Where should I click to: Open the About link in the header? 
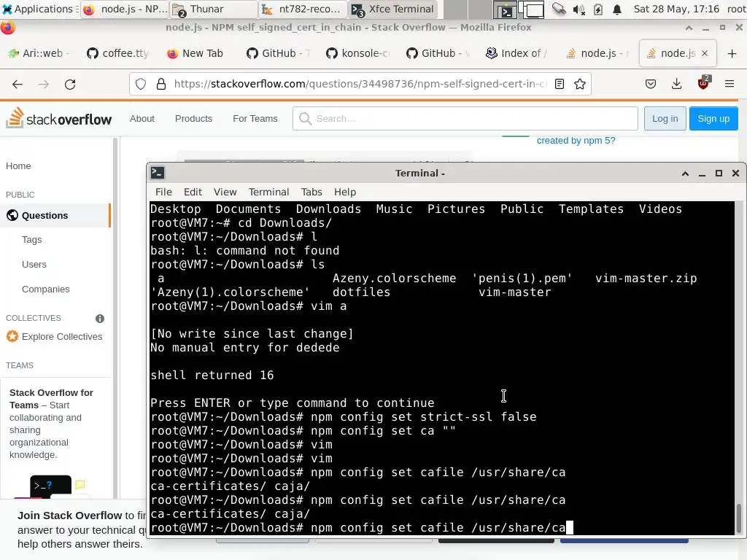(x=142, y=119)
